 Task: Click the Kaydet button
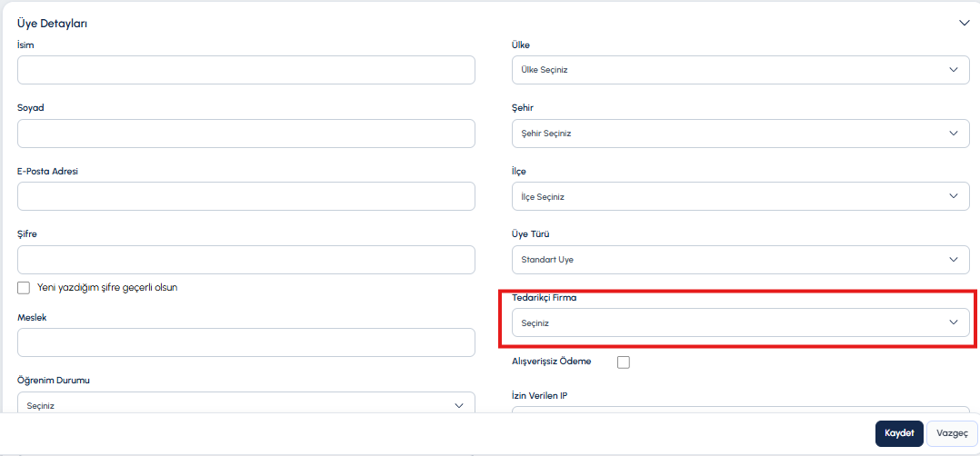point(899,433)
